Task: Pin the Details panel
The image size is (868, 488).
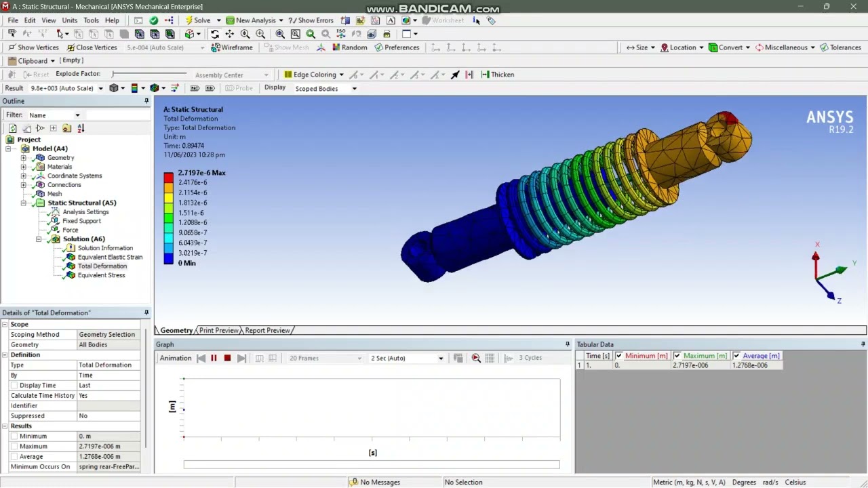Action: point(146,312)
